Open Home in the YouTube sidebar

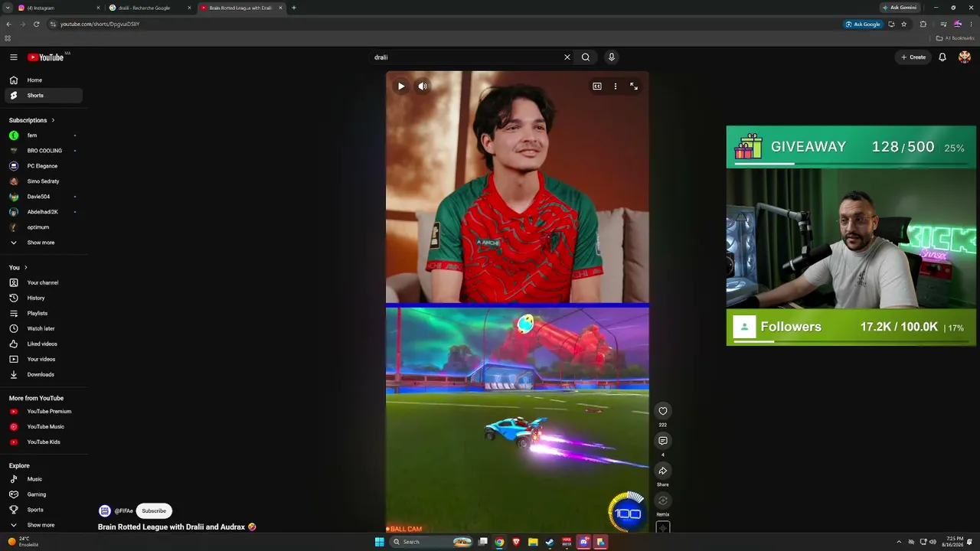tap(44, 80)
